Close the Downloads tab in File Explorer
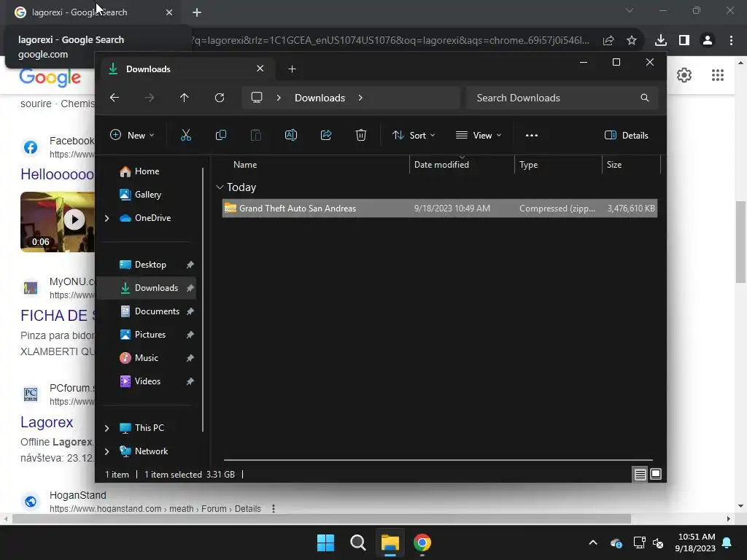Screen dimensions: 747x560 click(x=260, y=69)
